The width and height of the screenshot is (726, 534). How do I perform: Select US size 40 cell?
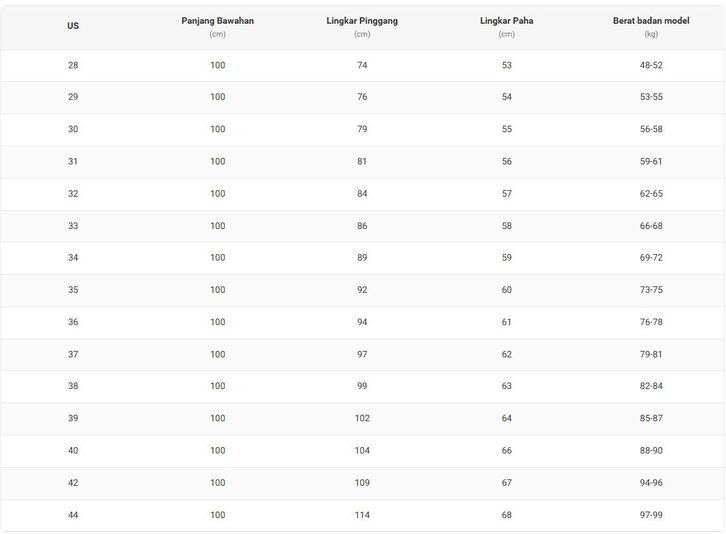pos(73,451)
